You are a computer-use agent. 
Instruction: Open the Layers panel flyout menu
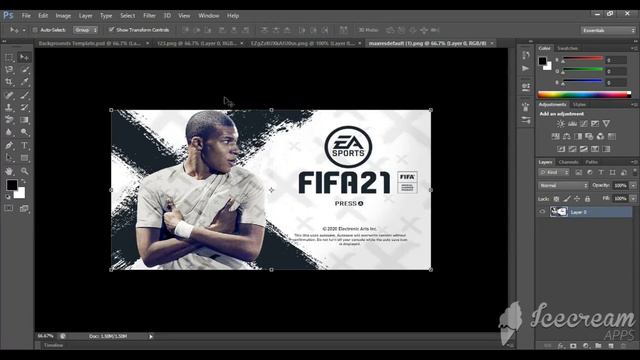634,162
